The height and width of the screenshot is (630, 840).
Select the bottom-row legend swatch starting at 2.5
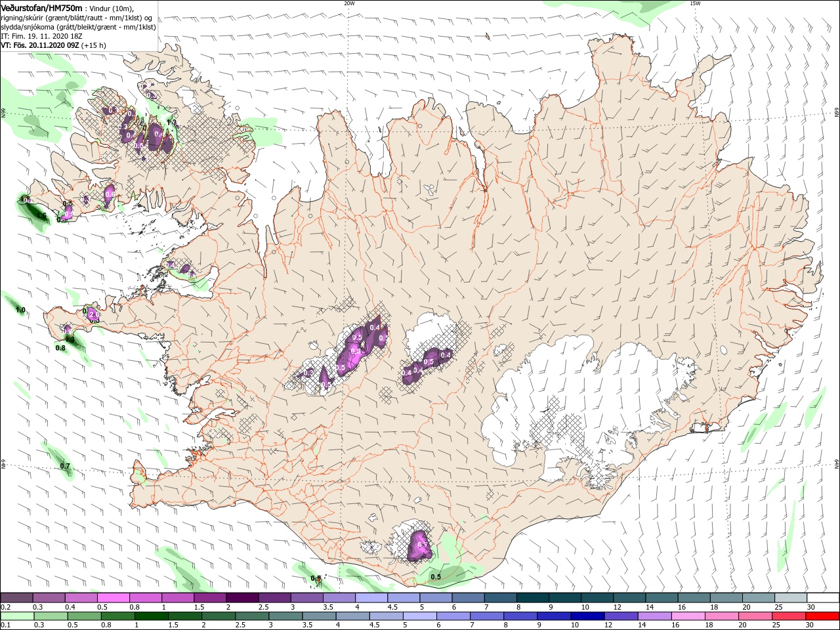point(252,616)
